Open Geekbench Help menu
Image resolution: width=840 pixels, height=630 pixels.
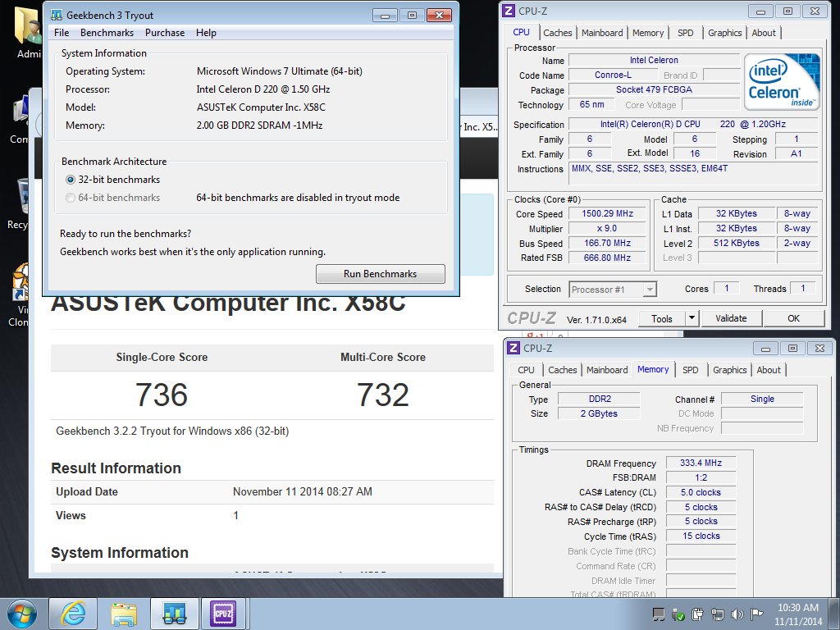point(206,33)
